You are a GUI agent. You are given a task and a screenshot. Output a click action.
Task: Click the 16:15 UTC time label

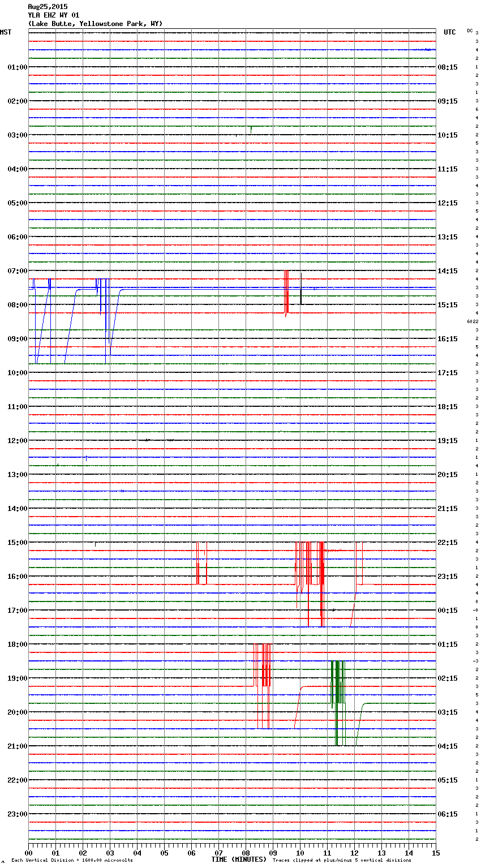(x=448, y=338)
